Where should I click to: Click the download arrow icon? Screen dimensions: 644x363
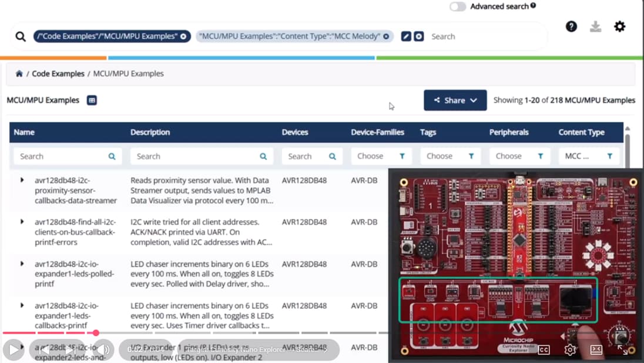[595, 26]
